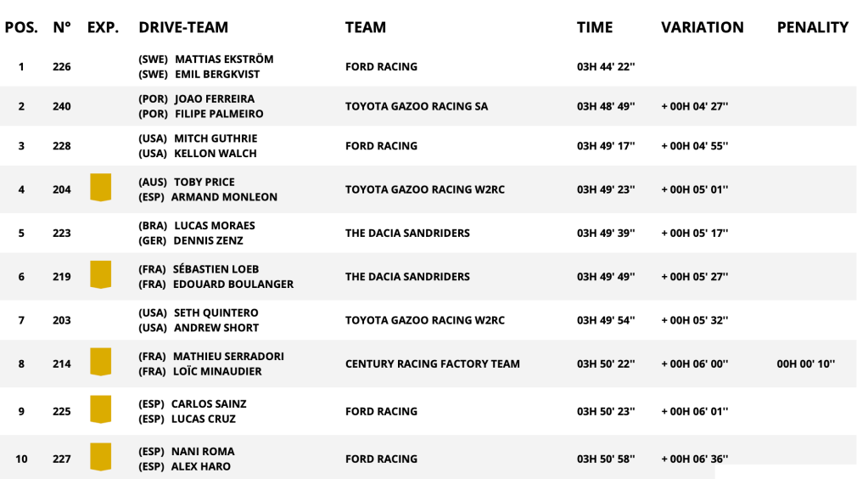This screenshot has height=479, width=868.
Task: Click the yellow badge next to Nani Roma
Action: coord(101,458)
